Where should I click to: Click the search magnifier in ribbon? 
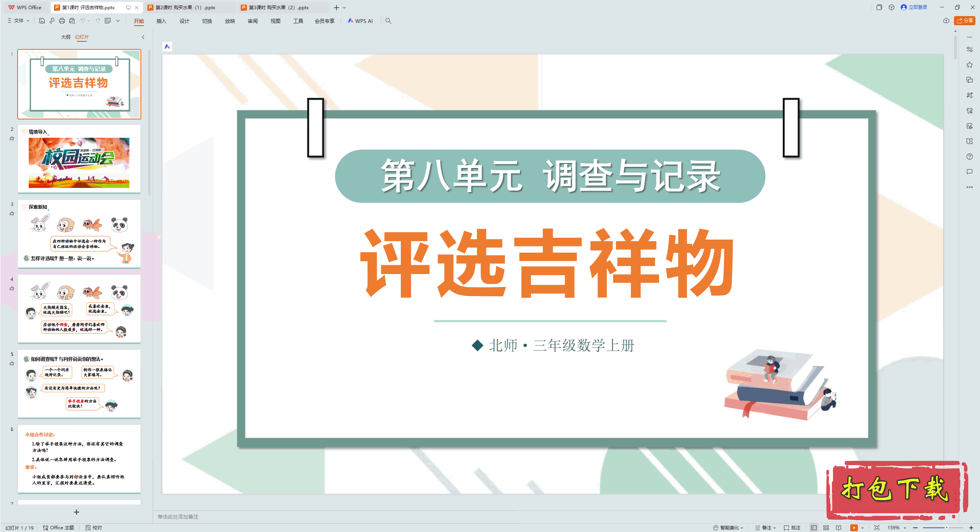(388, 21)
